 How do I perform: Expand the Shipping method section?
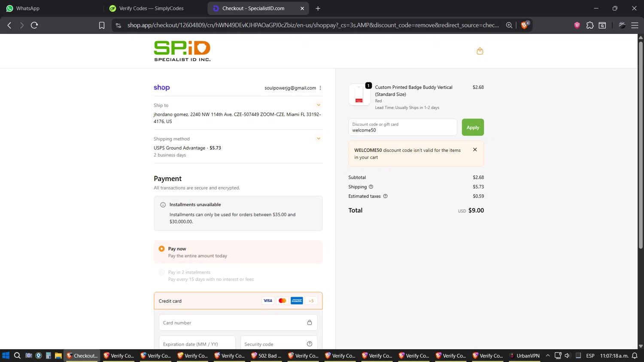pyautogui.click(x=319, y=139)
